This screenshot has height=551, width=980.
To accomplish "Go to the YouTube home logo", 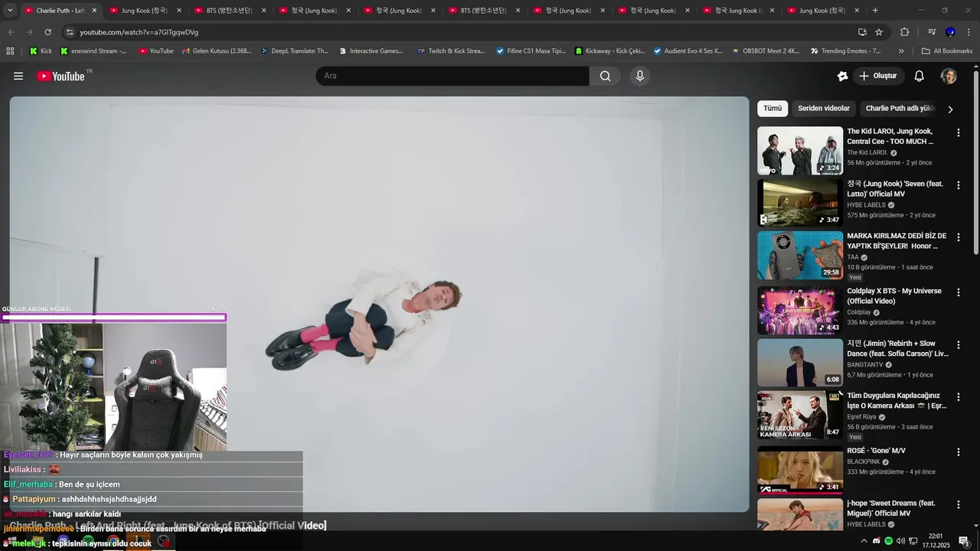I will (60, 76).
